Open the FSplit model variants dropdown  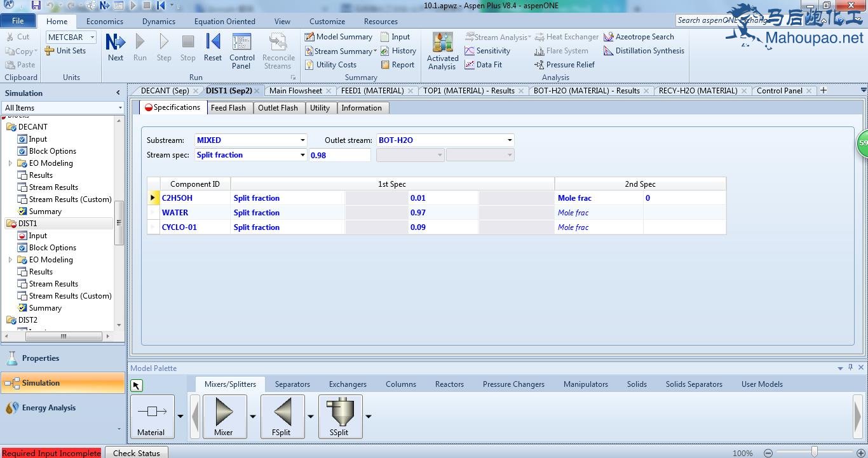[311, 417]
